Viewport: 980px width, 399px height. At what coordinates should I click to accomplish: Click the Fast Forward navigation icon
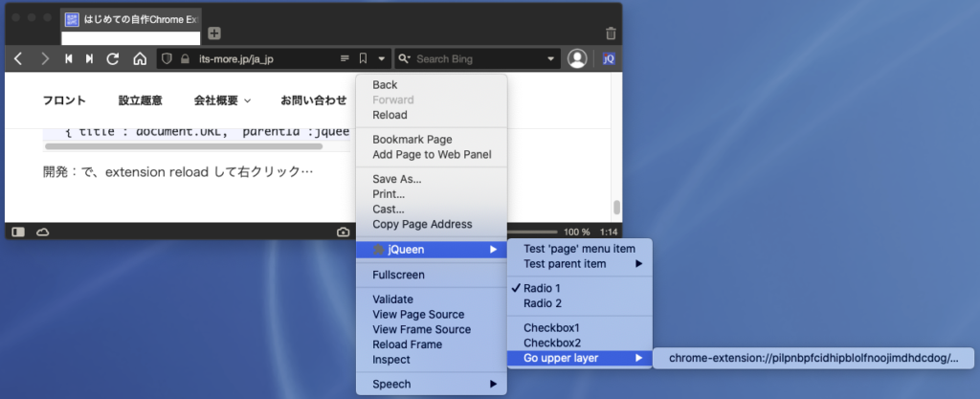pos(90,59)
